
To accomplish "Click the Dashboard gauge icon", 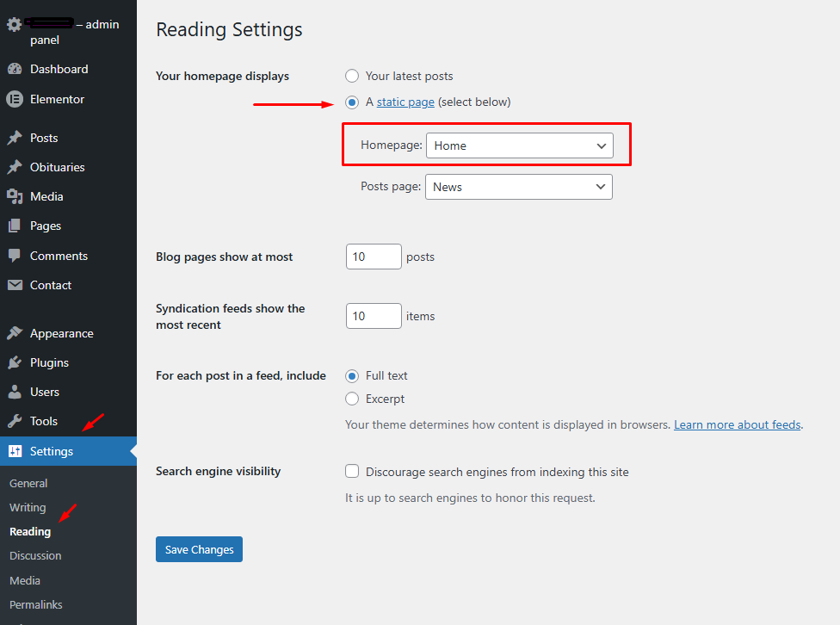I will click(15, 69).
